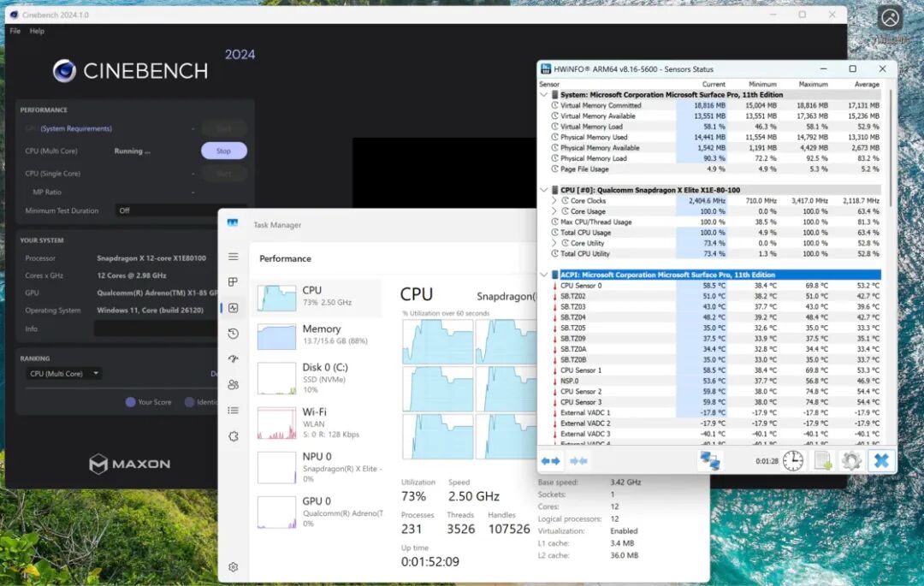
Task: Select Performance page icon in Task Manager sidebar
Action: 234,308
